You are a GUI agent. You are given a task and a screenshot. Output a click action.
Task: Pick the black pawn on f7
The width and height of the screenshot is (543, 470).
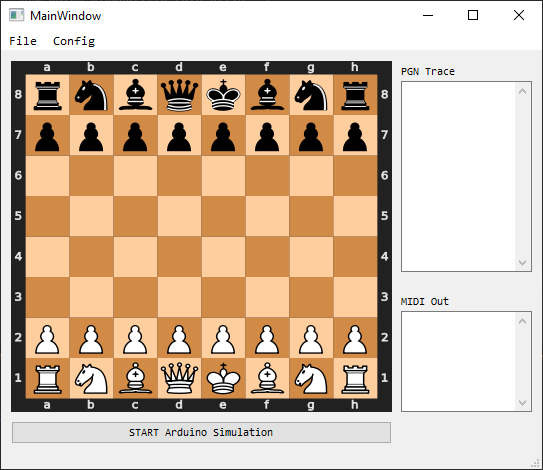pyautogui.click(x=267, y=137)
